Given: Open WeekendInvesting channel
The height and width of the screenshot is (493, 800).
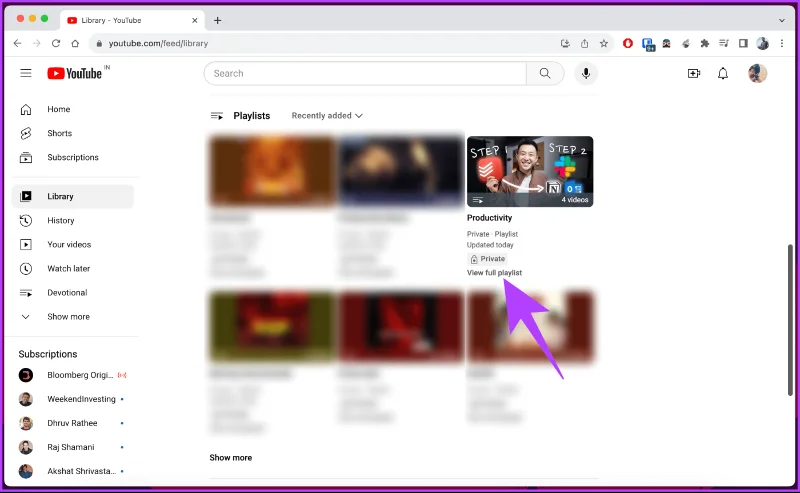Looking at the screenshot, I should [73, 399].
